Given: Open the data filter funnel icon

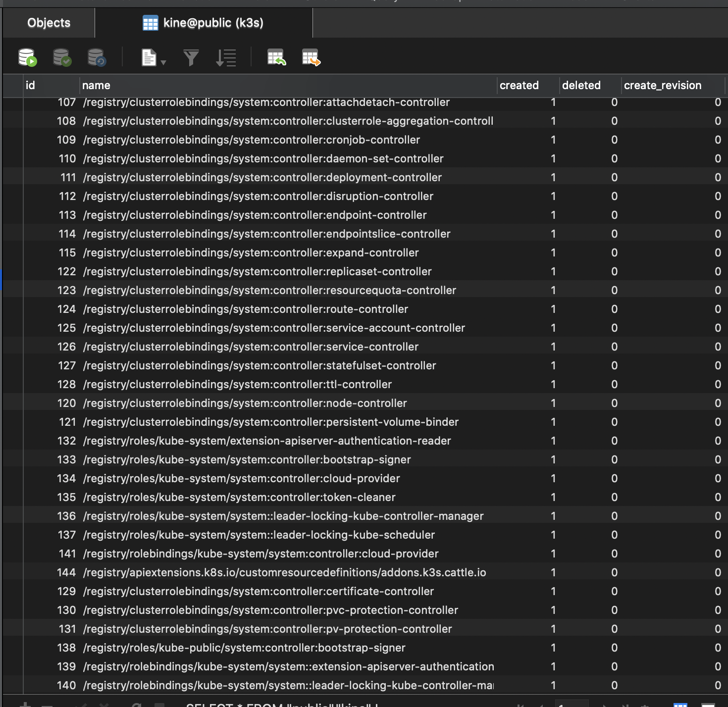Looking at the screenshot, I should (x=191, y=57).
